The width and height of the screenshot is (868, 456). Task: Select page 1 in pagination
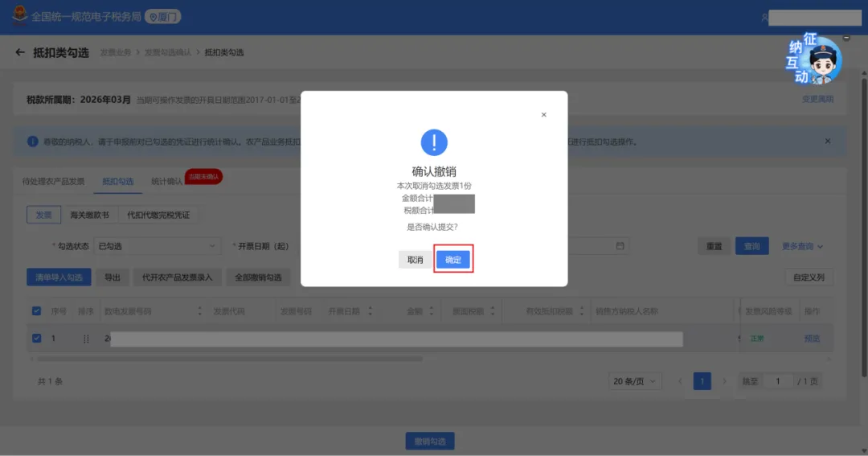pyautogui.click(x=702, y=381)
